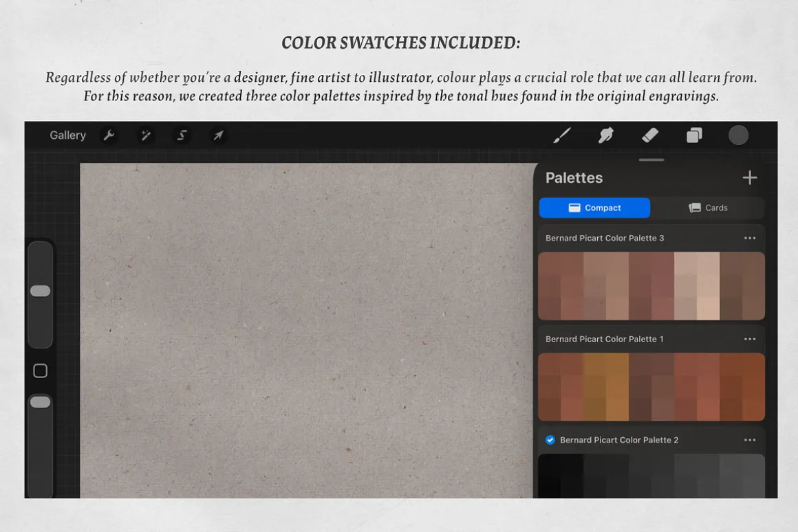Open options for Bernard Picart Color Palette 3
Image resolution: width=798 pixels, height=532 pixels.
coord(750,238)
